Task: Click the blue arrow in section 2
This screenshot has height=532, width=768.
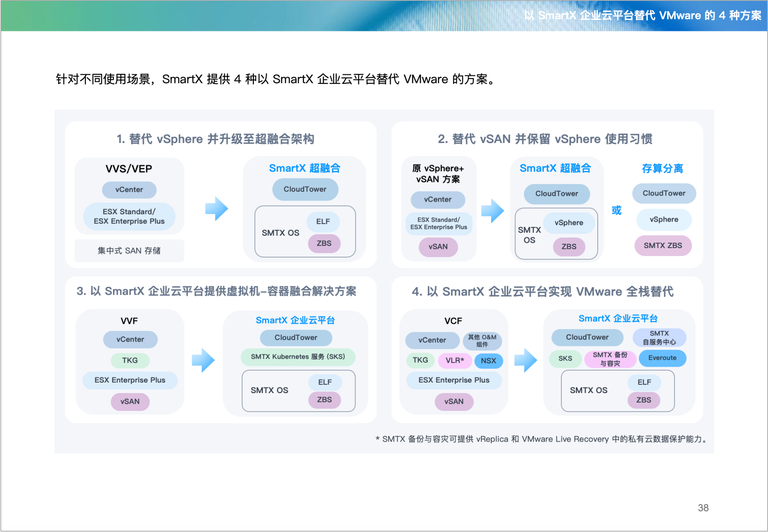Action: [x=492, y=211]
